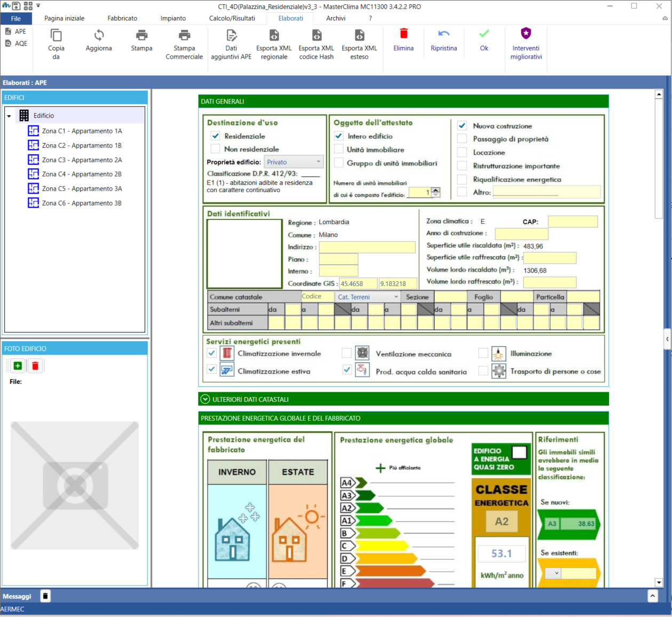Click the Indirizzo input field

[367, 247]
